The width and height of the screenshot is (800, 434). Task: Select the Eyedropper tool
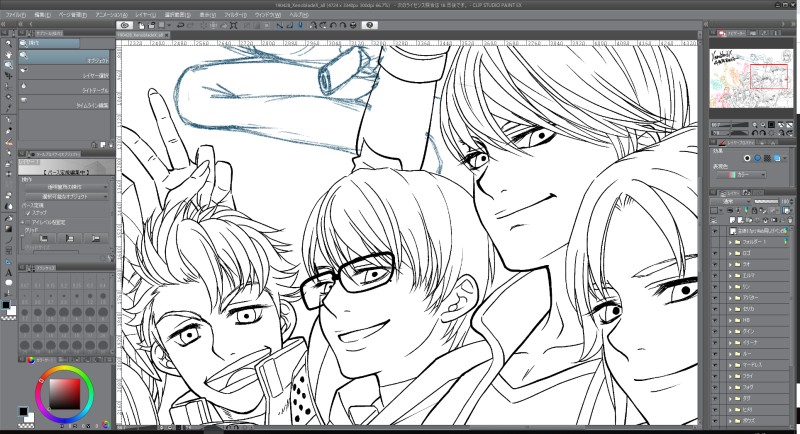[8, 108]
